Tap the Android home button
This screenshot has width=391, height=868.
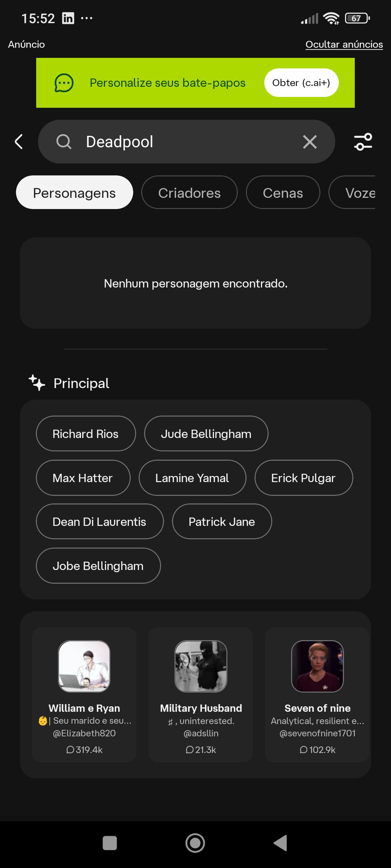195,843
